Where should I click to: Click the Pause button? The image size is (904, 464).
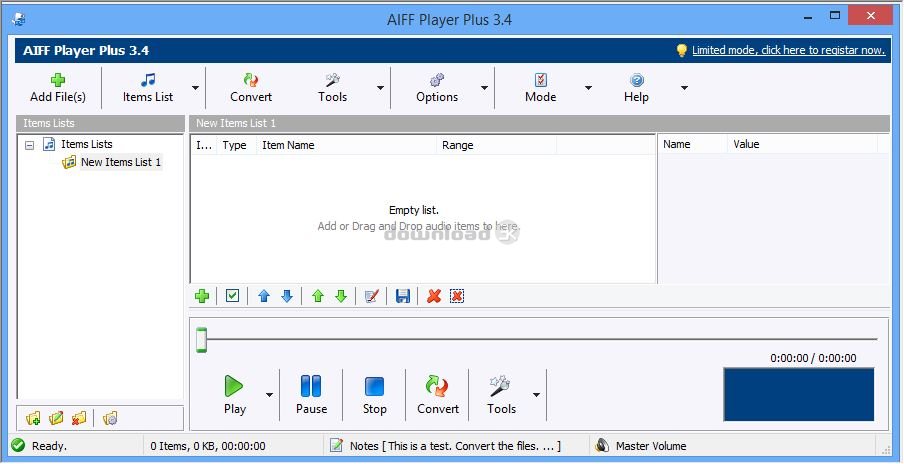tap(311, 395)
